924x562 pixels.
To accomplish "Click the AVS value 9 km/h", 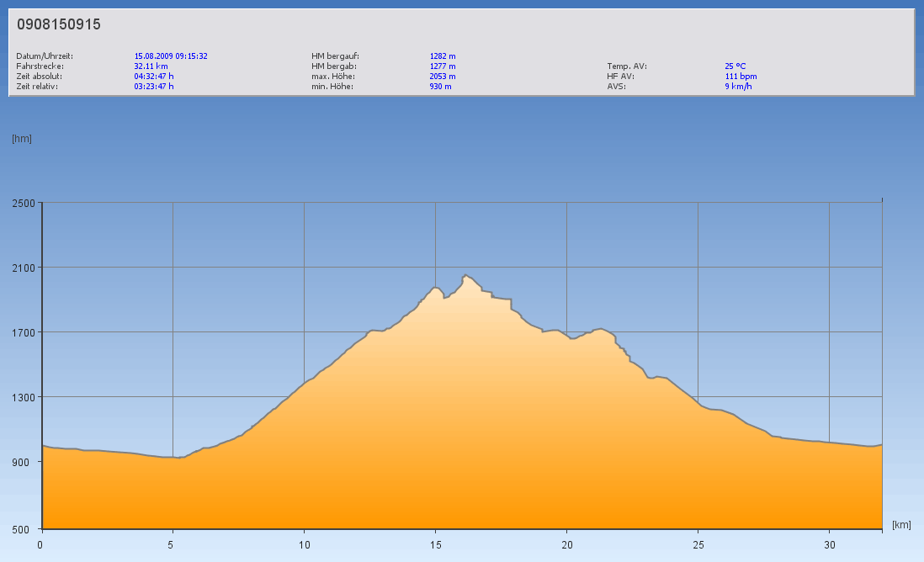I will point(738,86).
